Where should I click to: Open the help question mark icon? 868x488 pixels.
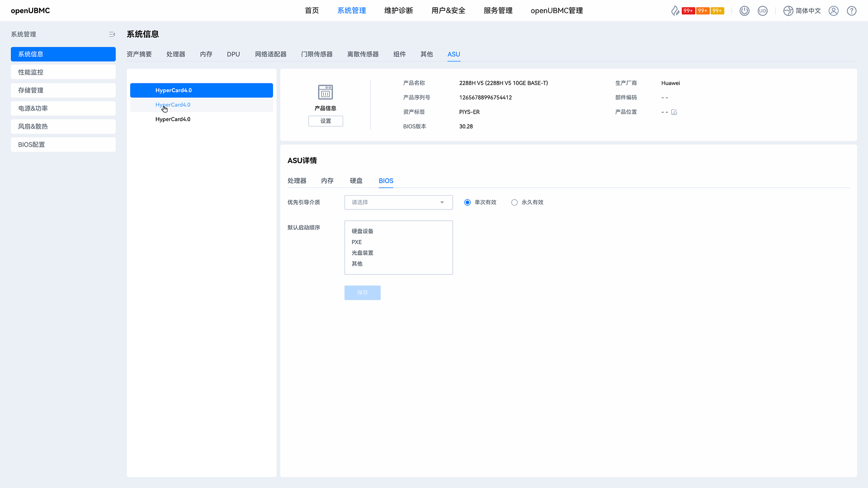click(852, 11)
